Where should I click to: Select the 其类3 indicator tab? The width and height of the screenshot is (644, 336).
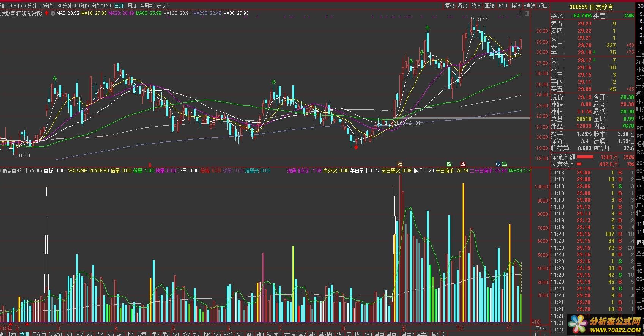pyautogui.click(x=423, y=334)
